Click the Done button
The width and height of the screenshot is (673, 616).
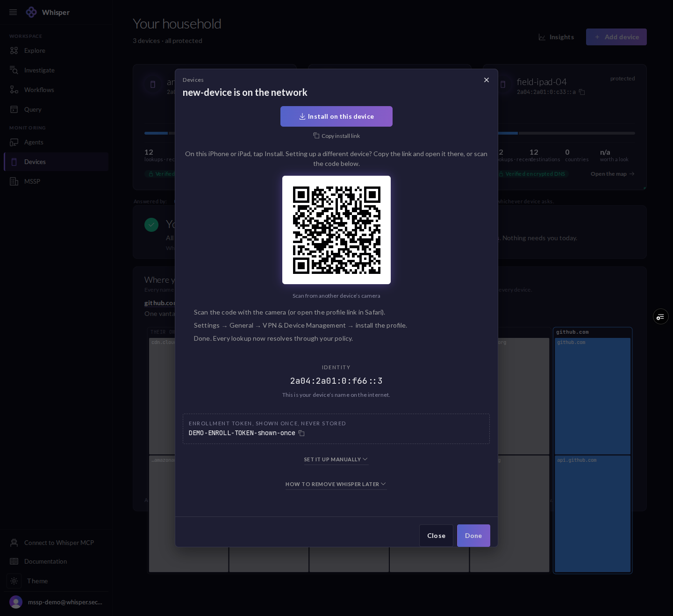click(473, 536)
